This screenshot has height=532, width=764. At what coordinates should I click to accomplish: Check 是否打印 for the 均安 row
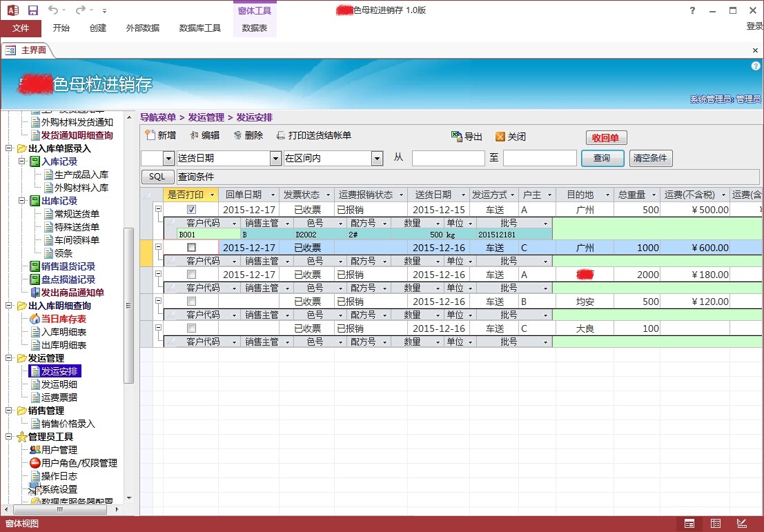click(x=191, y=301)
